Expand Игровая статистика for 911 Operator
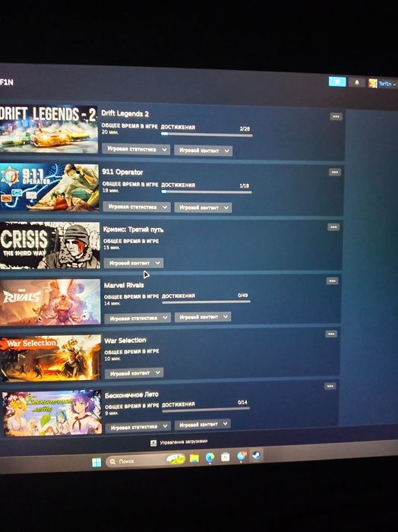 coord(137,207)
